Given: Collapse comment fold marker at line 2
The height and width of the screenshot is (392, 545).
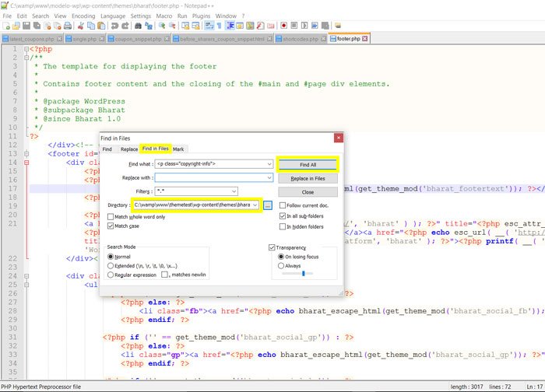Looking at the screenshot, I should pyautogui.click(x=26, y=58).
